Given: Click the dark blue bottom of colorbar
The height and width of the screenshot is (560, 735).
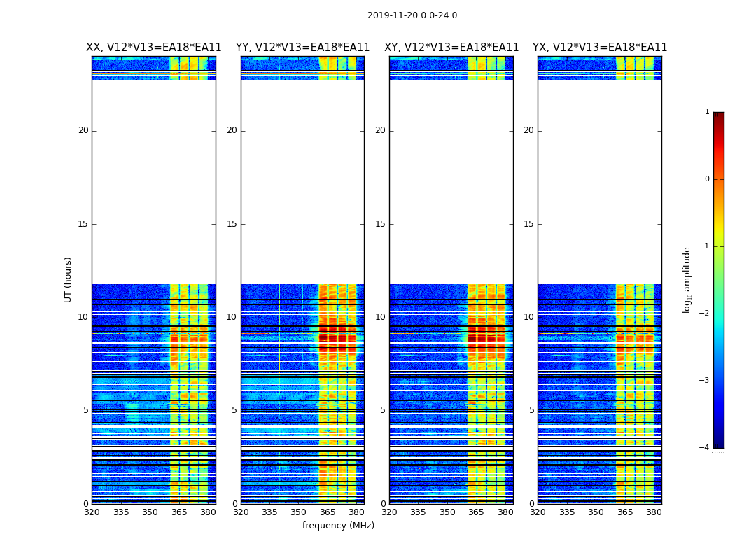Looking at the screenshot, I should point(719,444).
